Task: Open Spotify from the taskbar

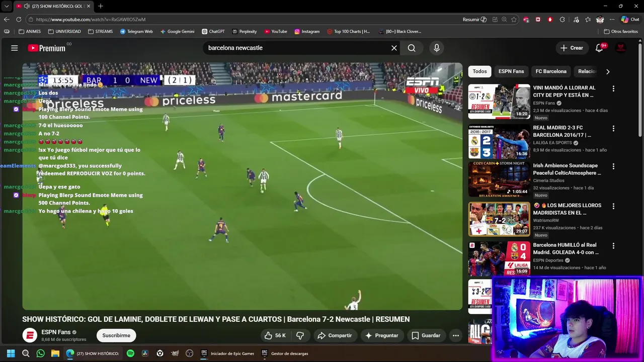Action: [130, 353]
